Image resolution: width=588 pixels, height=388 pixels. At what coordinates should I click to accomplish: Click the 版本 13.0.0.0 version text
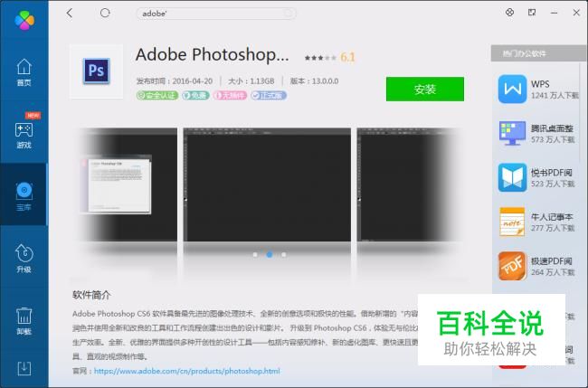(314, 81)
